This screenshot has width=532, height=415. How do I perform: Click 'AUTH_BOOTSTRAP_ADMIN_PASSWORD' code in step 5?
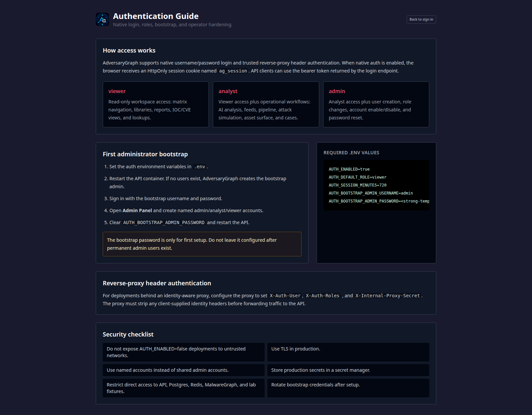(x=164, y=222)
